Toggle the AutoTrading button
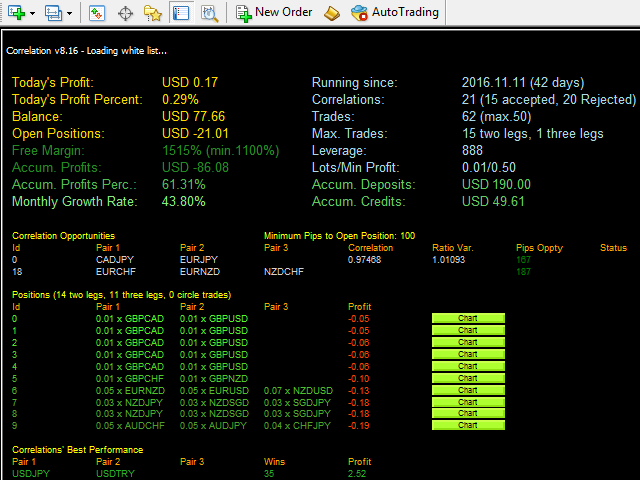Image resolution: width=640 pixels, height=480 pixels. pyautogui.click(x=395, y=13)
